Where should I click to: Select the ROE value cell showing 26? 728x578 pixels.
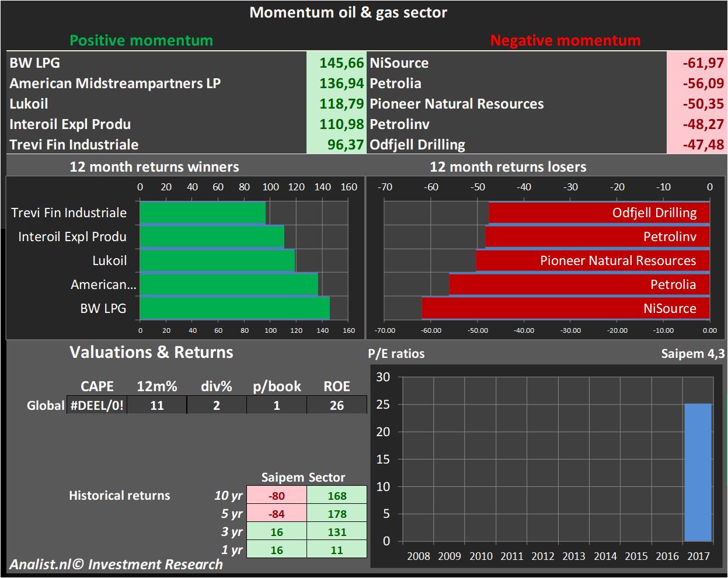tap(336, 405)
